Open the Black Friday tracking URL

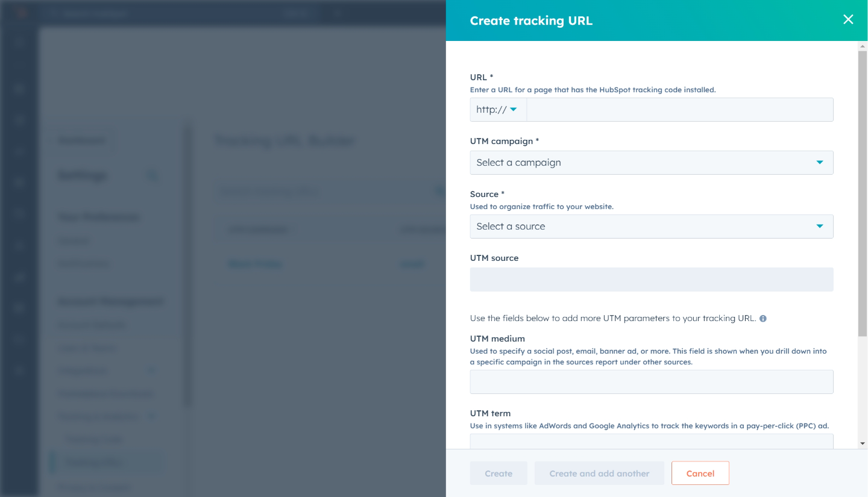coord(255,263)
